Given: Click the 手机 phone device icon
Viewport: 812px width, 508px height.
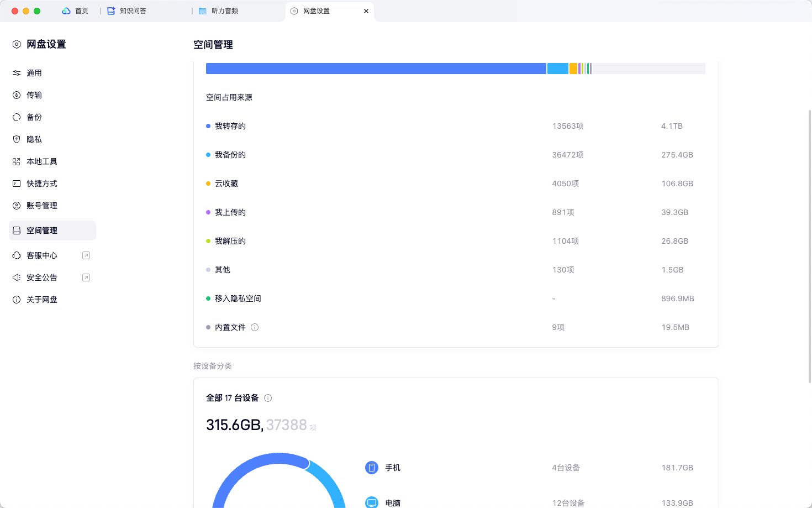Looking at the screenshot, I should point(372,468).
